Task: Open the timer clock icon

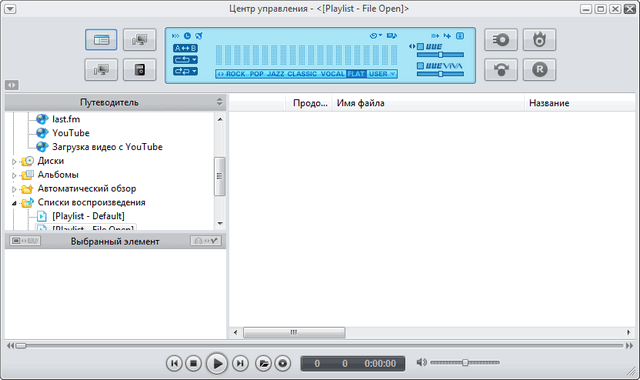Action: 187,36
